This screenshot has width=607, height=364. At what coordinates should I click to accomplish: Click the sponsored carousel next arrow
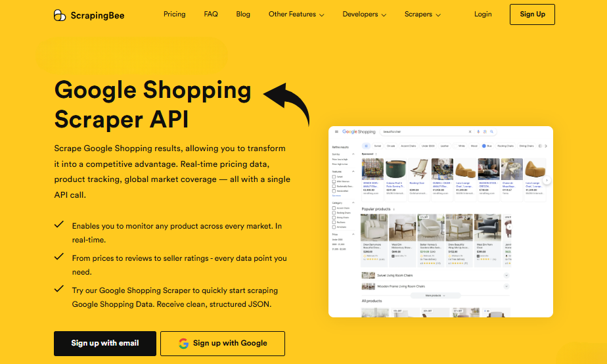point(547,179)
